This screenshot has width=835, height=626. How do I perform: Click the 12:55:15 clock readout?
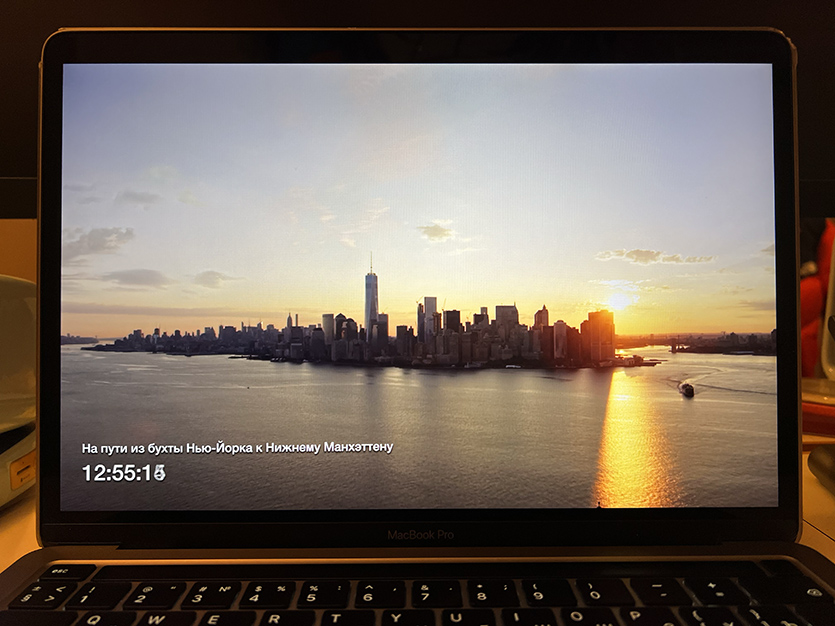(124, 473)
